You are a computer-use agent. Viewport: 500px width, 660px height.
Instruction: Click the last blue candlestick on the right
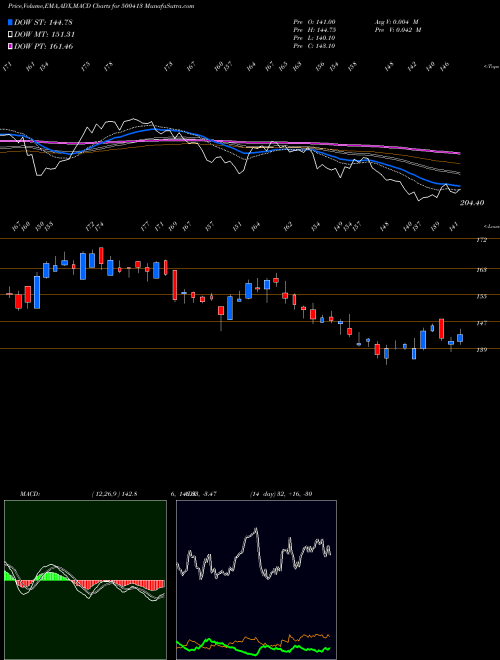460,338
